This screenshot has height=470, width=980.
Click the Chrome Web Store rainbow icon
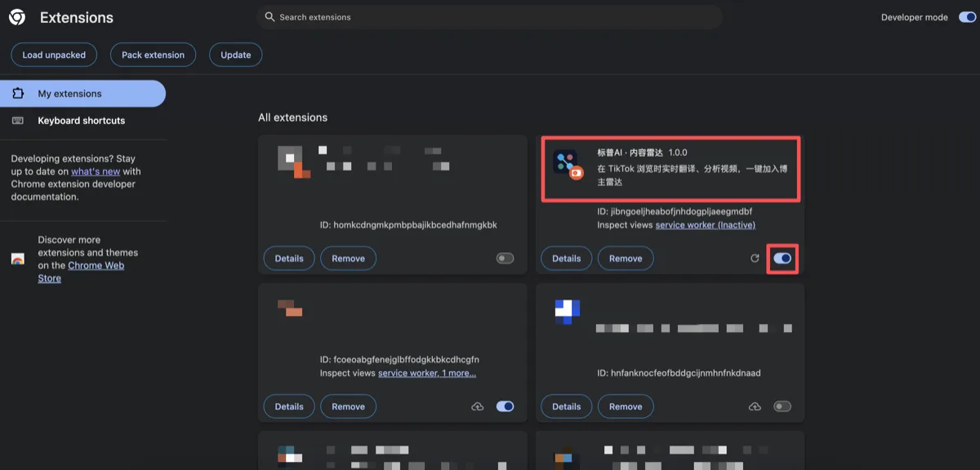click(x=18, y=259)
